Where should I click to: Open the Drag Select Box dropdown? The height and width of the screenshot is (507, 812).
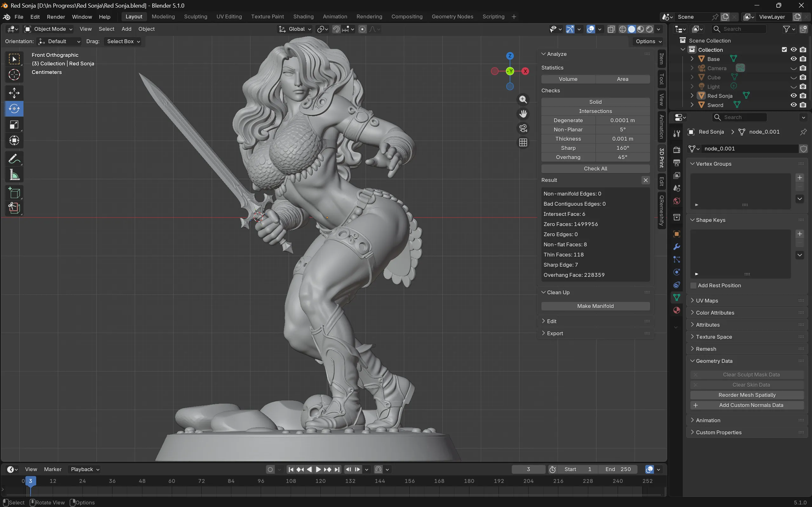coord(123,42)
